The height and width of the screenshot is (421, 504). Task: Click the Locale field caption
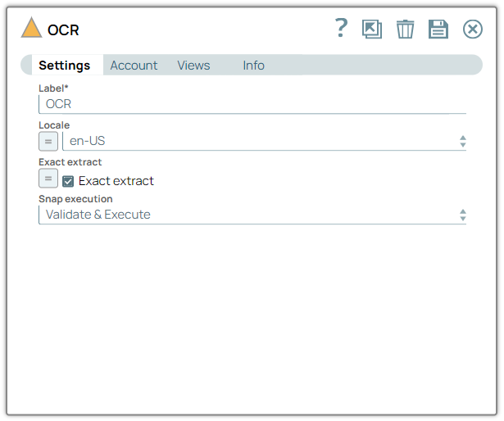pyautogui.click(x=54, y=125)
